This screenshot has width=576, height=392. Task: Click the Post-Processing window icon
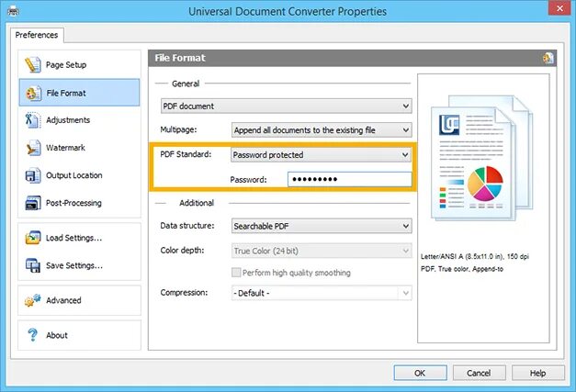(33, 203)
